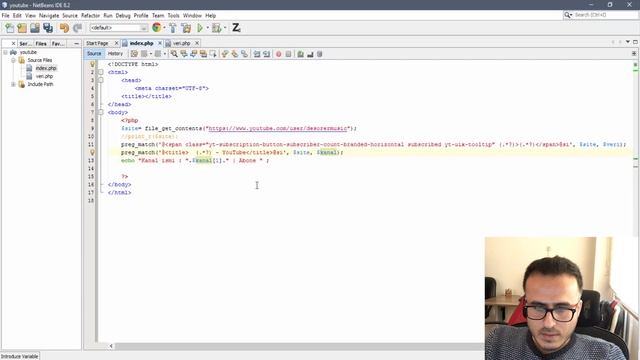Click the Uncomment lines icon
This screenshot has height=360, width=640.
[x=310, y=54]
